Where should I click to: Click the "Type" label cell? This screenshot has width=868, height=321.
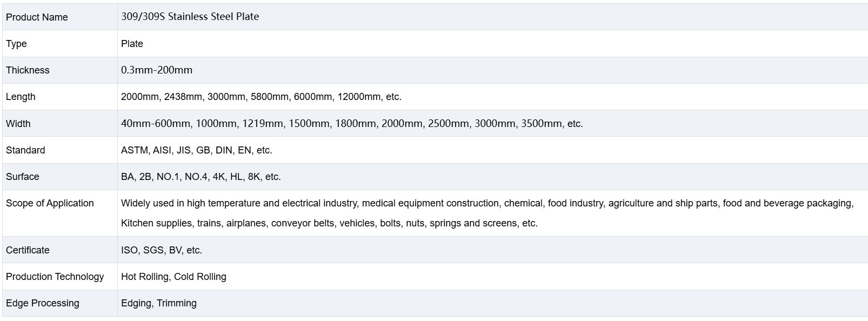coord(16,44)
